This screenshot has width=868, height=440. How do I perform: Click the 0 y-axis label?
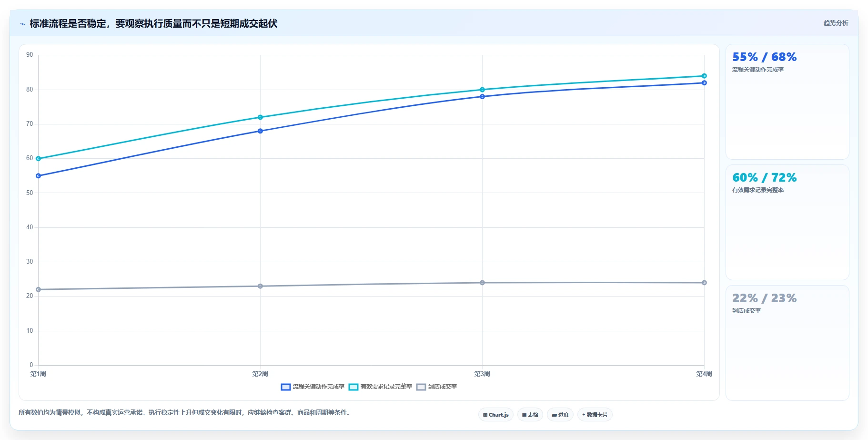pos(31,365)
